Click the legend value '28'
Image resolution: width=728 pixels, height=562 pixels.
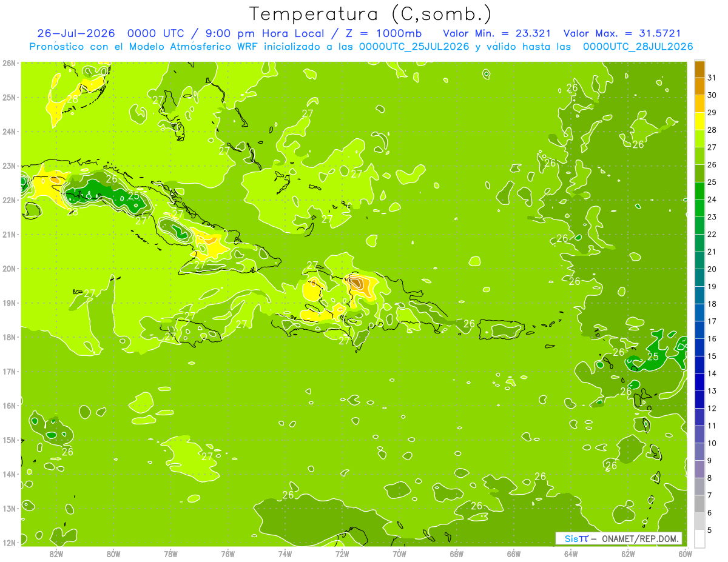coord(712,130)
